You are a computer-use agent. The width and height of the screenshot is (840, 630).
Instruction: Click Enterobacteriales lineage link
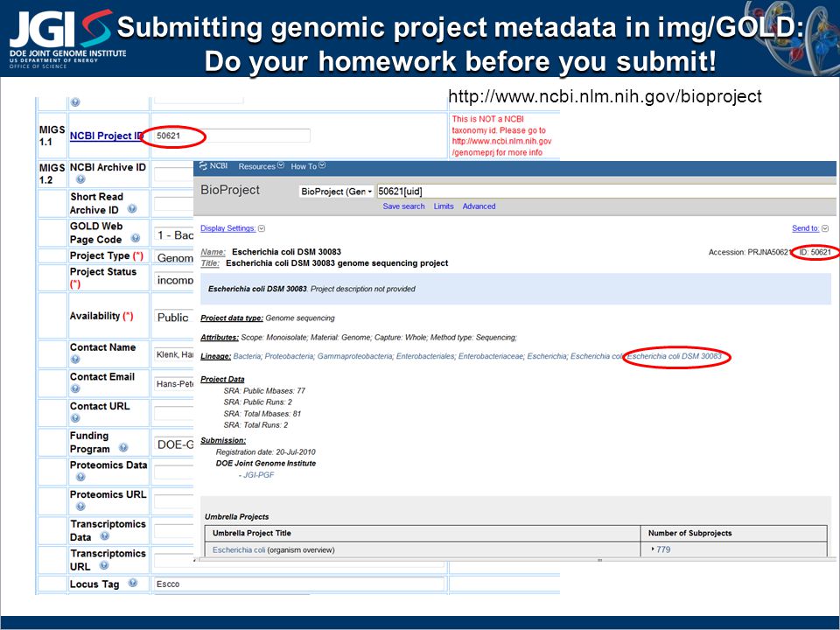(x=425, y=356)
